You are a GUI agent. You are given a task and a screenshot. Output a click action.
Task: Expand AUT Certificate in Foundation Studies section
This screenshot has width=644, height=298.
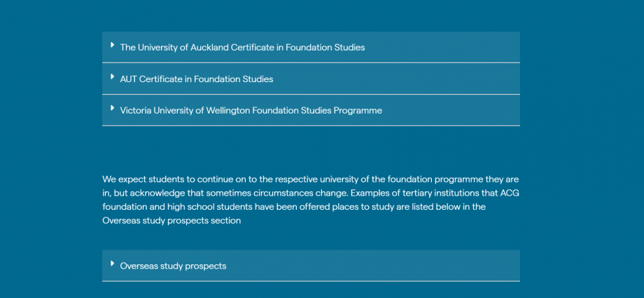(311, 79)
